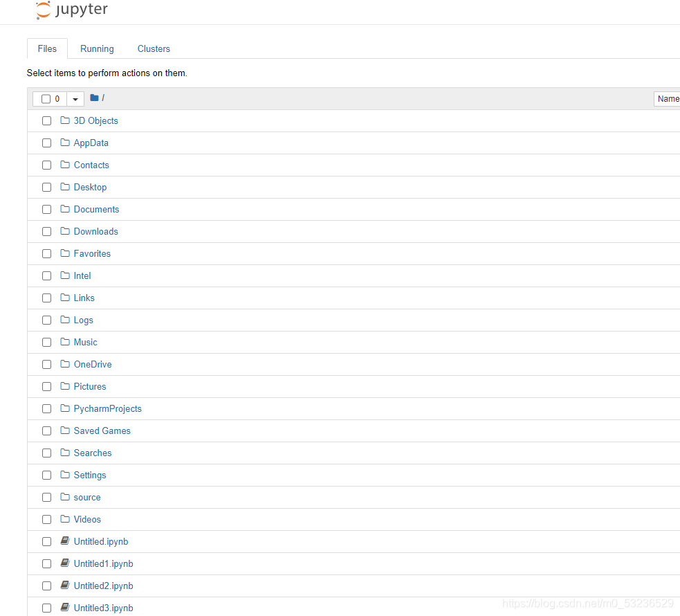The height and width of the screenshot is (616, 680).
Task: Open the Contacts folder link
Action: pos(91,165)
